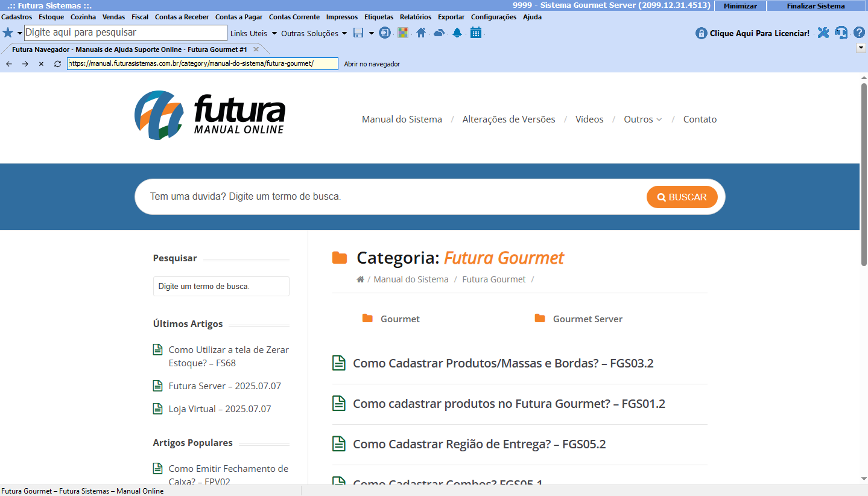
Task: Click Vídeos nav link
Action: tap(589, 119)
